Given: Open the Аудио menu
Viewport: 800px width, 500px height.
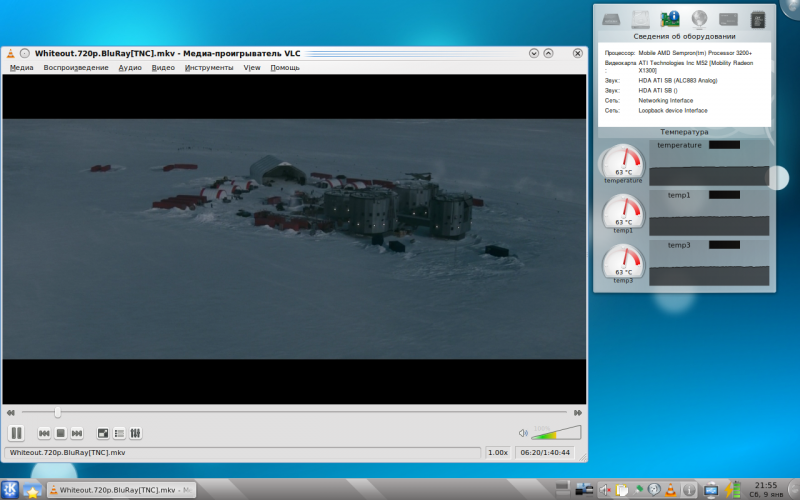Looking at the screenshot, I should pyautogui.click(x=130, y=67).
